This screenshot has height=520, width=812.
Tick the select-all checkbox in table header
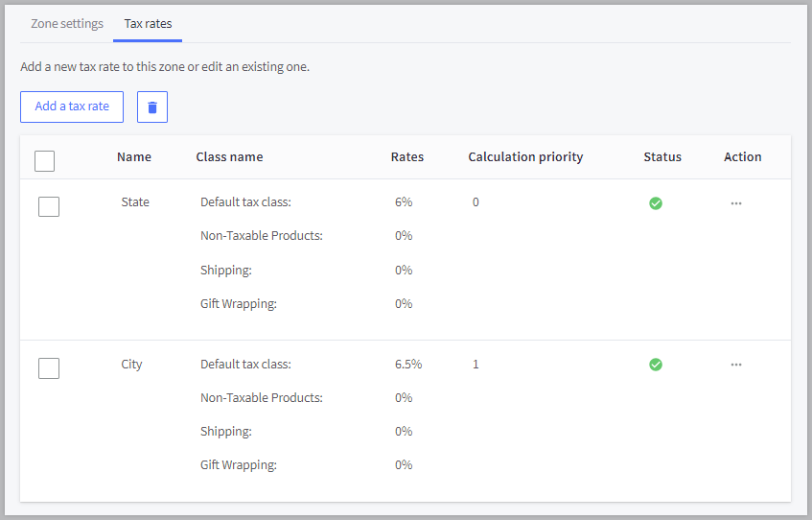click(x=45, y=160)
